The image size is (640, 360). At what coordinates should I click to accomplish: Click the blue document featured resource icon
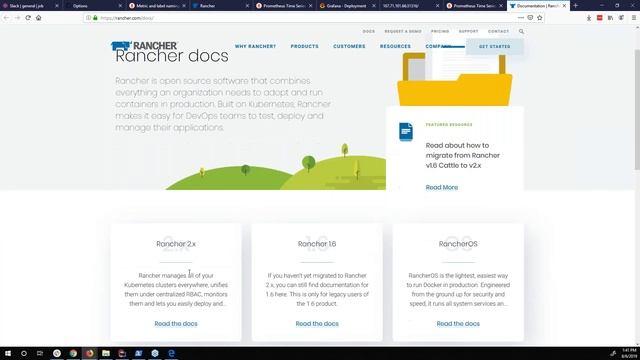406,132
